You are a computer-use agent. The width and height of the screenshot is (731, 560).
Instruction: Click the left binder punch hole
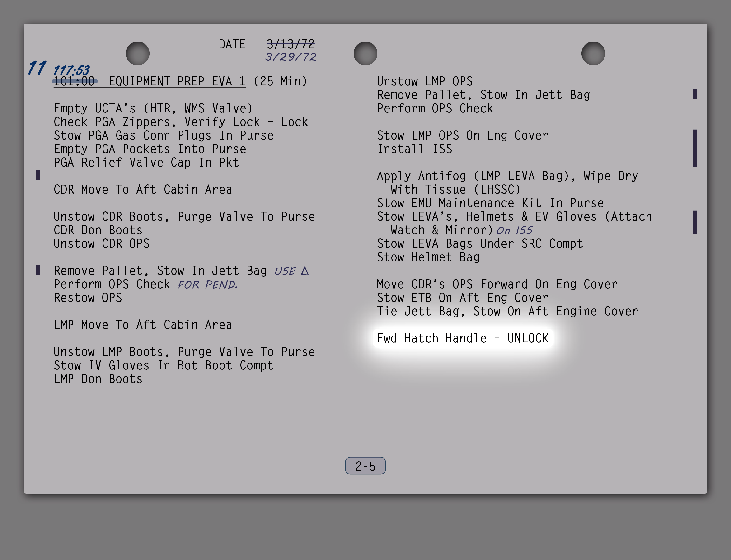pos(137,53)
